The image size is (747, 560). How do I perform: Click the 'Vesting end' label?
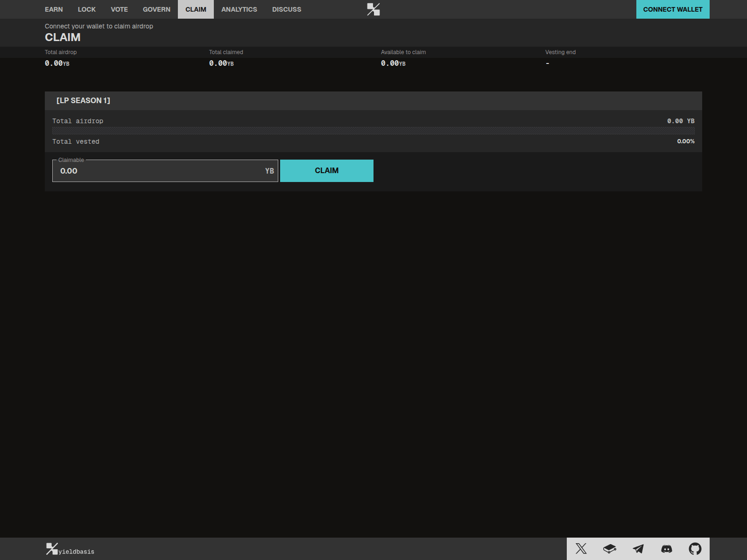(560, 52)
